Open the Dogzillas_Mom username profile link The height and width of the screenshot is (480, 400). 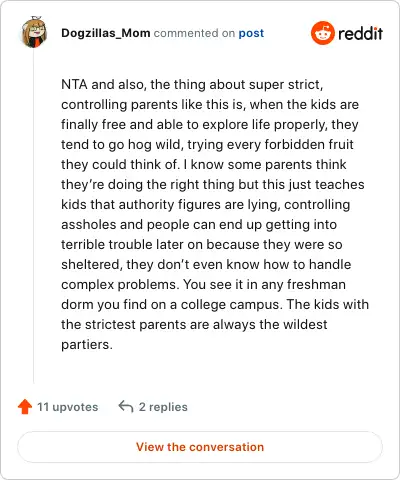click(x=106, y=33)
